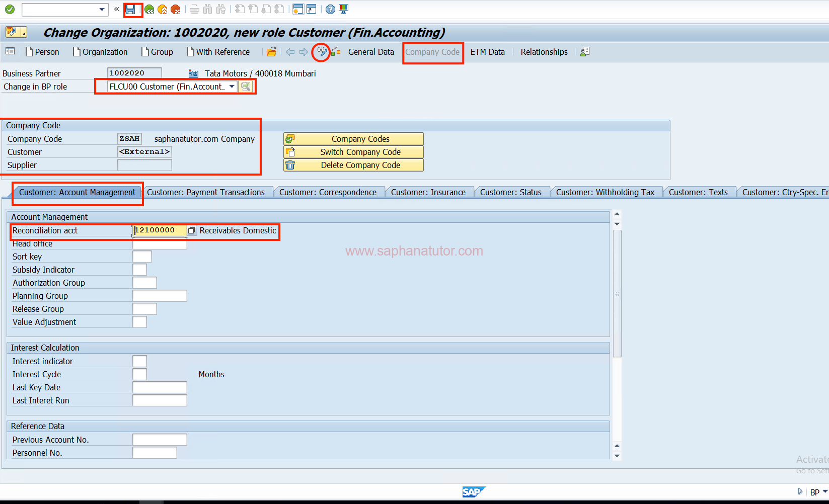
Task: Select Customer: Withholding Tax tab
Action: coord(605,192)
